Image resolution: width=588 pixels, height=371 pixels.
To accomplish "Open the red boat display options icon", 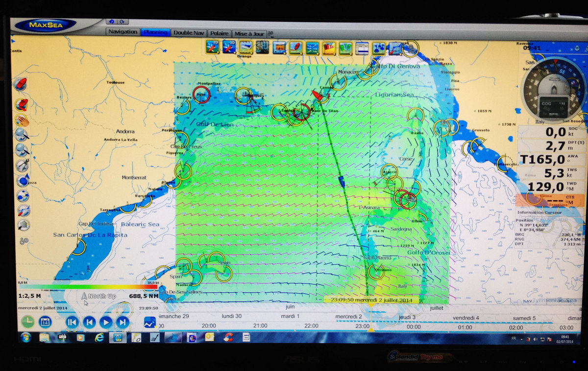I will [295, 47].
